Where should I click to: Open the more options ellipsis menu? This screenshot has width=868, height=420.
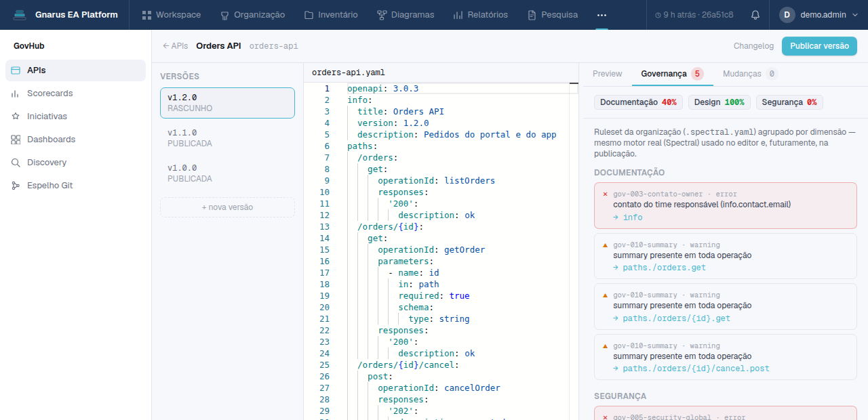click(601, 15)
